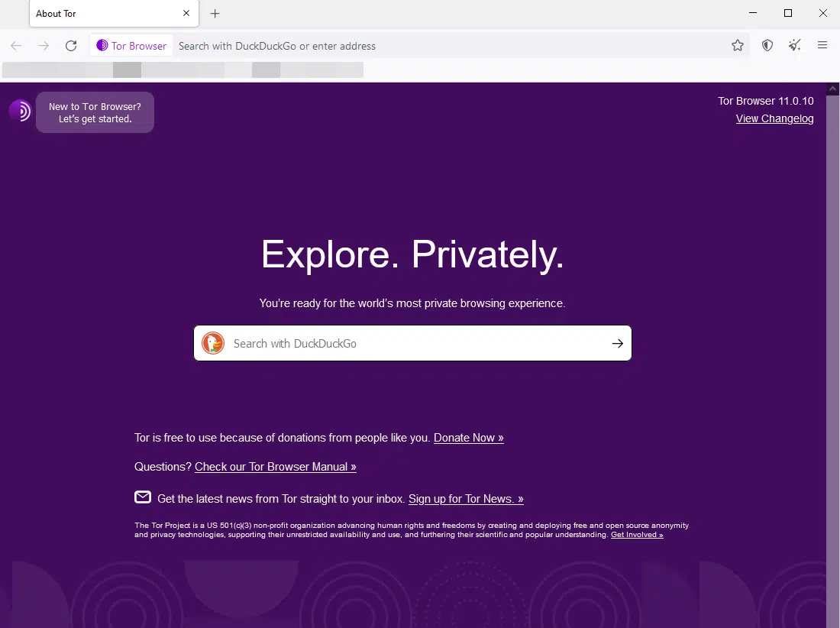Open a new tab with plus button
840x628 pixels.
[215, 14]
